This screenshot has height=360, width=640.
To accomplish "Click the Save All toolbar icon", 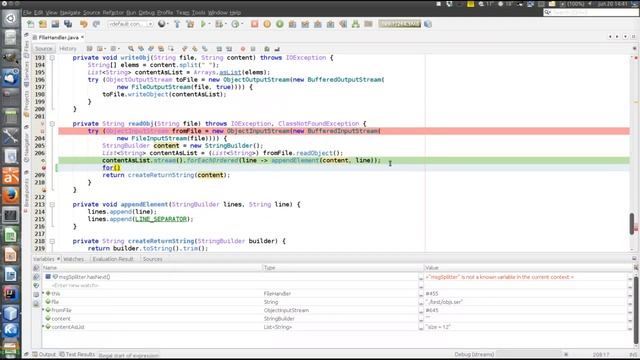I will click(x=68, y=24).
